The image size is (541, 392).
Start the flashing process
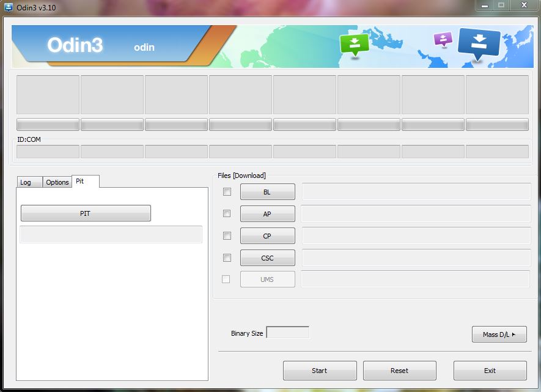pyautogui.click(x=320, y=371)
